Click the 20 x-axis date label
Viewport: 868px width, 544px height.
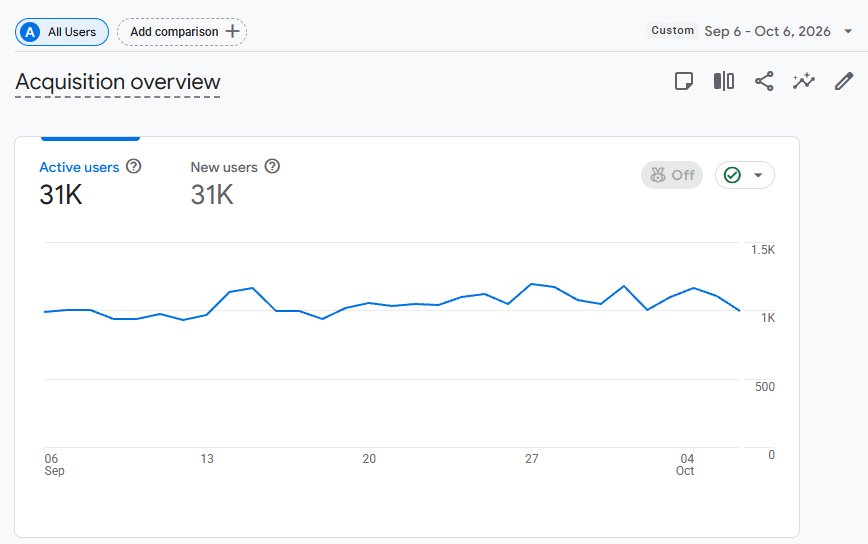[x=369, y=459]
